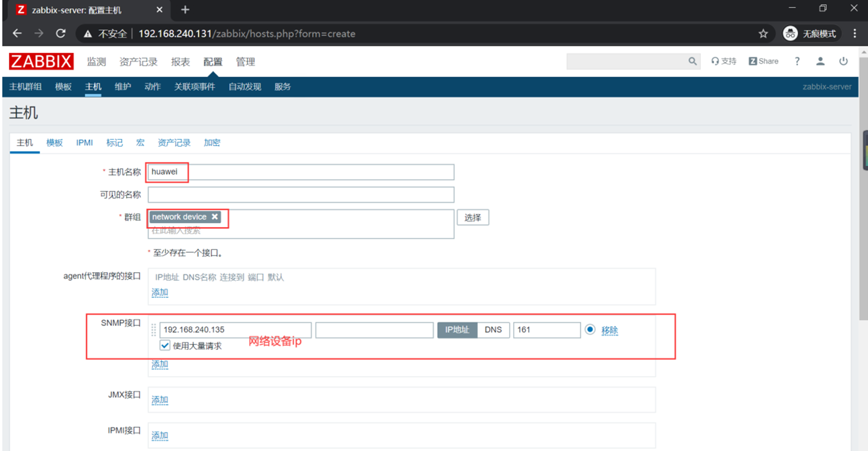Go to 服务 submenu
Screen dimensions: 868x451
point(283,86)
